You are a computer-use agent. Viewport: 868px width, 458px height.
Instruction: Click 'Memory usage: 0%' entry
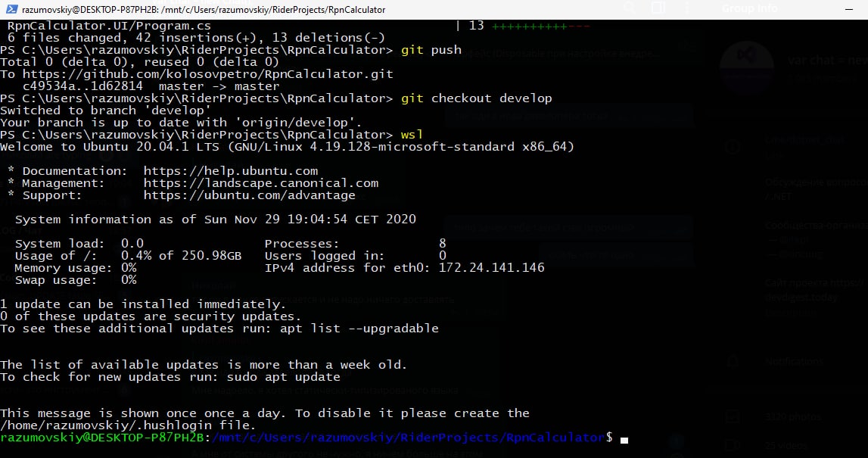(75, 268)
